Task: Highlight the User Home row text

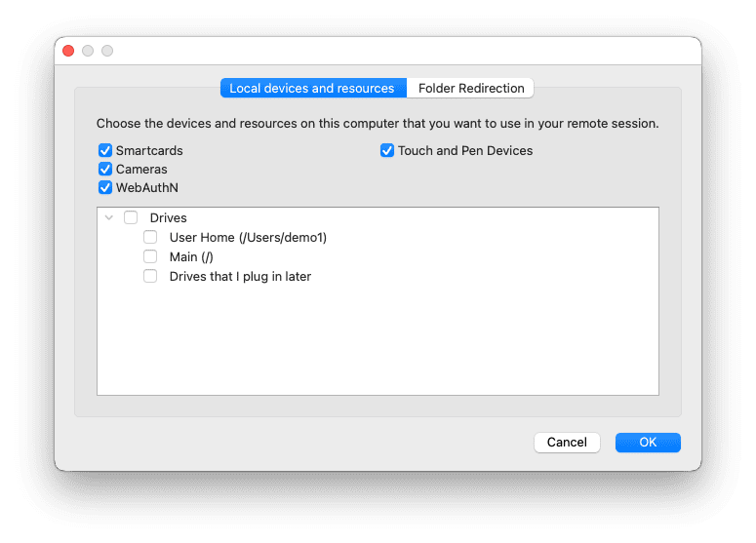Action: tap(248, 238)
